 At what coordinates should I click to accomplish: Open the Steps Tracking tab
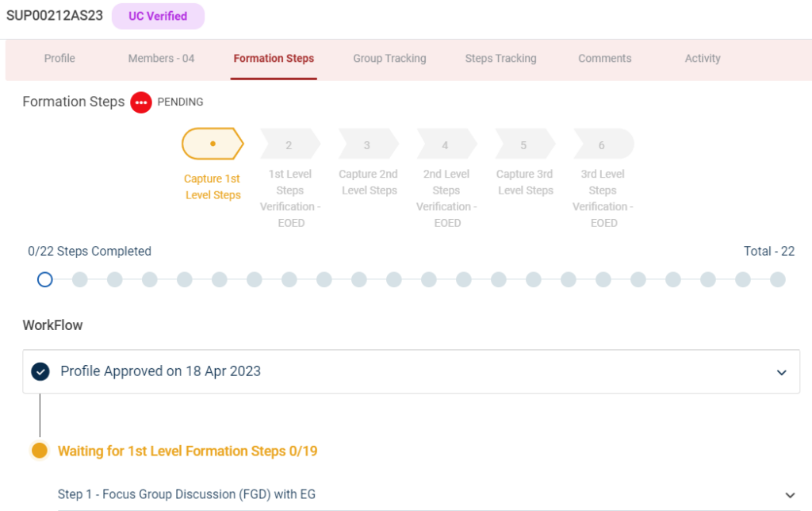[500, 59]
